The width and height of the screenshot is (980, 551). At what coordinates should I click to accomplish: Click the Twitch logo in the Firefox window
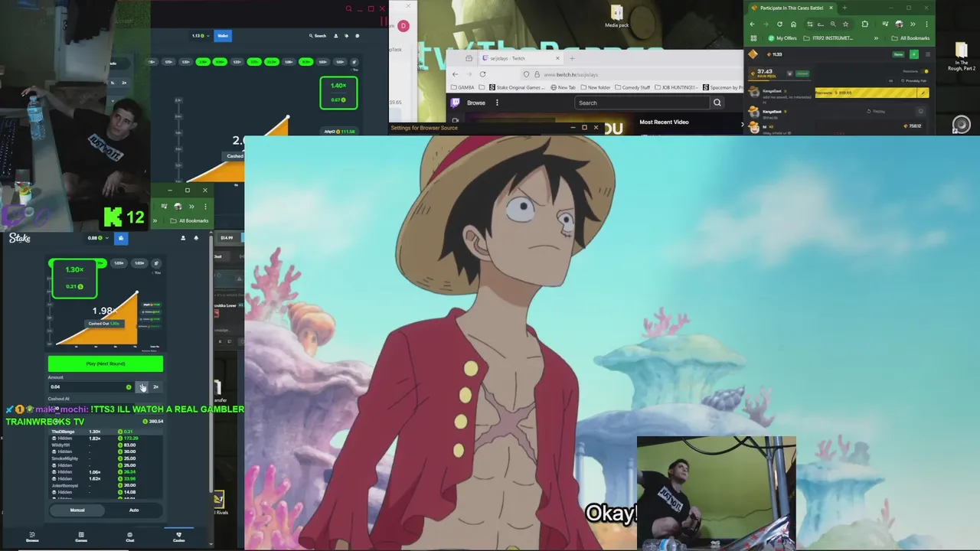click(x=456, y=103)
